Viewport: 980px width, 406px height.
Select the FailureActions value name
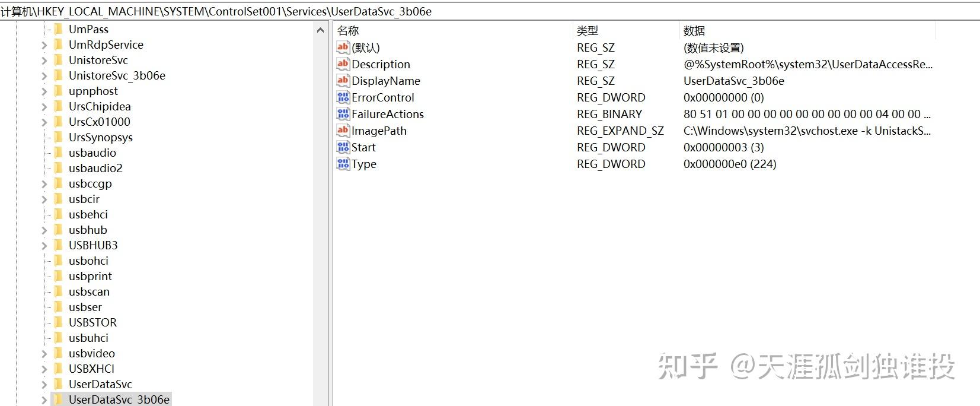388,114
